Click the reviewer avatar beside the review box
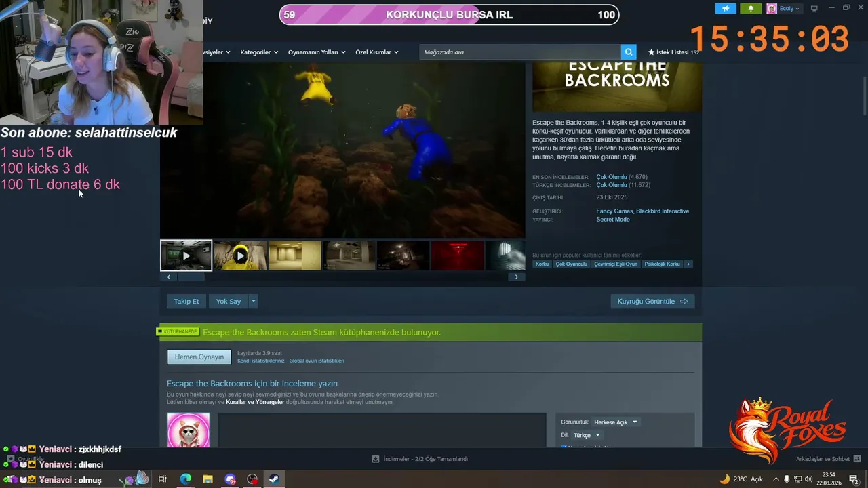This screenshot has height=488, width=868. point(189,430)
